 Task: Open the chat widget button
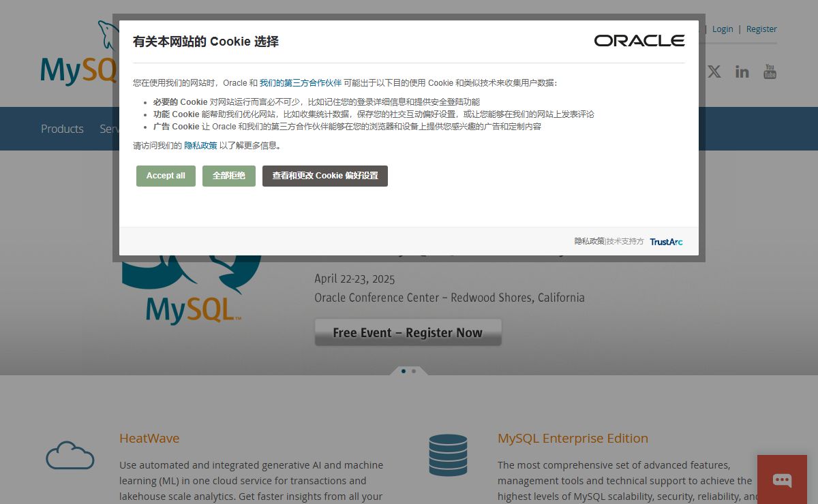pos(782,479)
